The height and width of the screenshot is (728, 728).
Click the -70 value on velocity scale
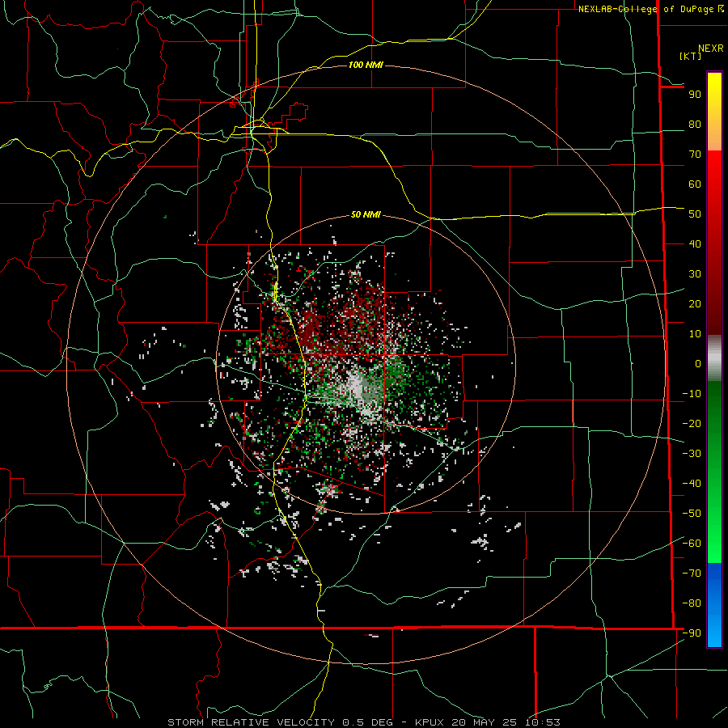692,574
